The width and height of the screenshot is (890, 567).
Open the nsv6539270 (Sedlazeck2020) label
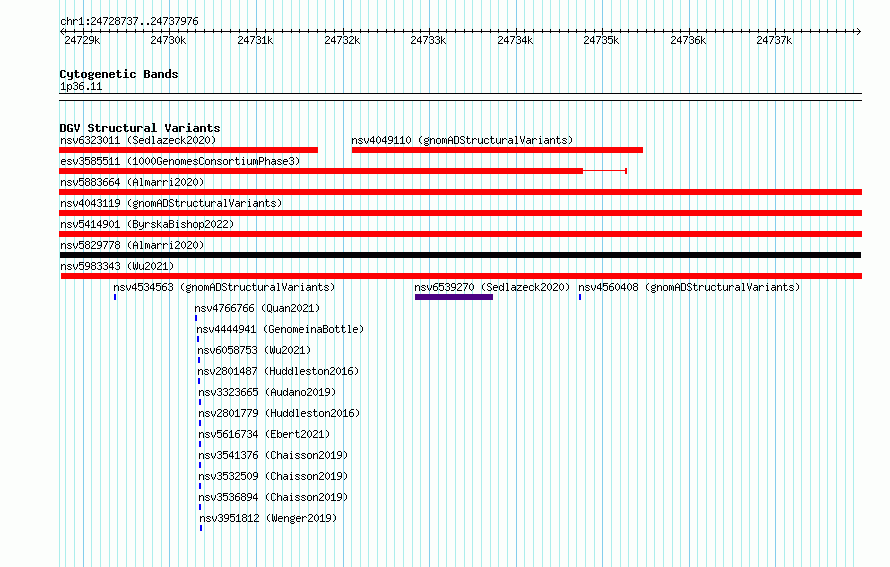coord(492,287)
